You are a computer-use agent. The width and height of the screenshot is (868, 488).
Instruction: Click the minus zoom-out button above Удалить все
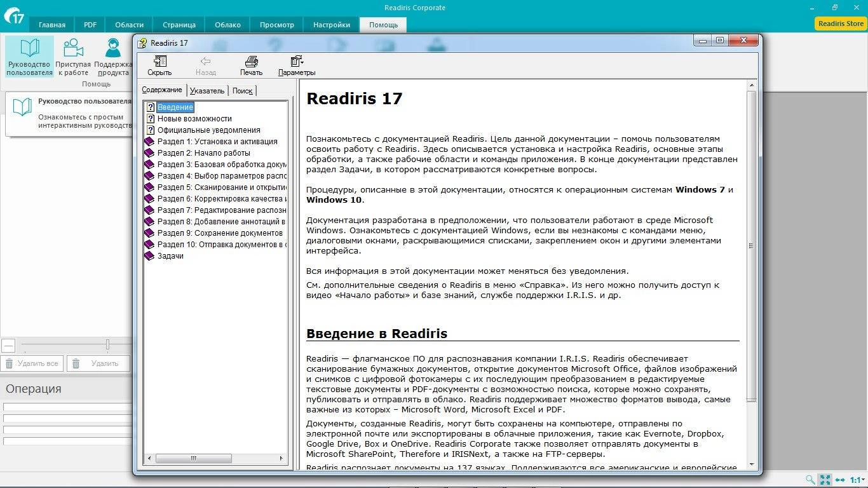point(8,346)
